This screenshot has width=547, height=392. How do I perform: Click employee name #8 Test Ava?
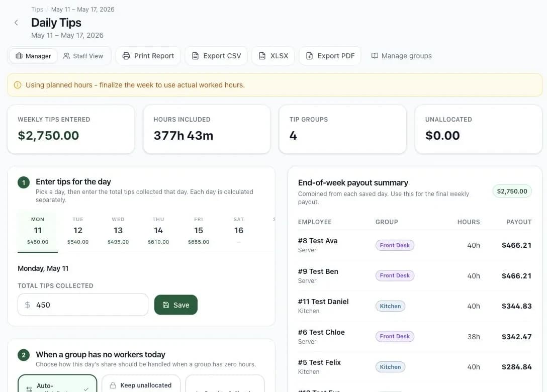point(318,241)
